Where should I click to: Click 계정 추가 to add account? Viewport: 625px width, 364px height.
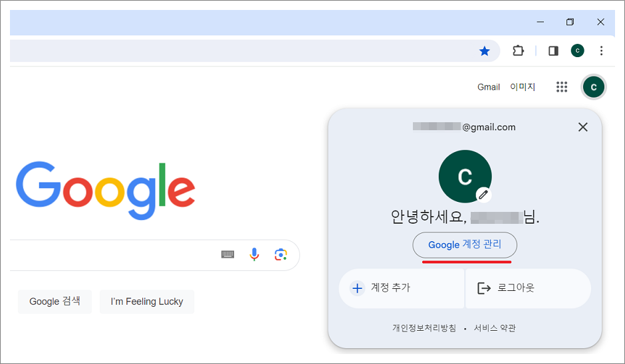402,288
